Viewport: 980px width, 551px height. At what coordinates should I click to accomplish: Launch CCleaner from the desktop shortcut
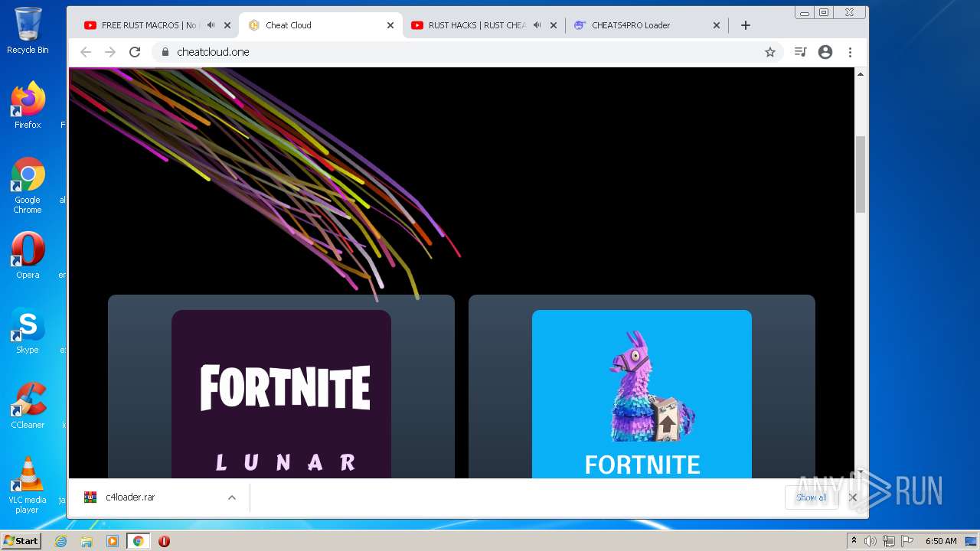tap(28, 405)
